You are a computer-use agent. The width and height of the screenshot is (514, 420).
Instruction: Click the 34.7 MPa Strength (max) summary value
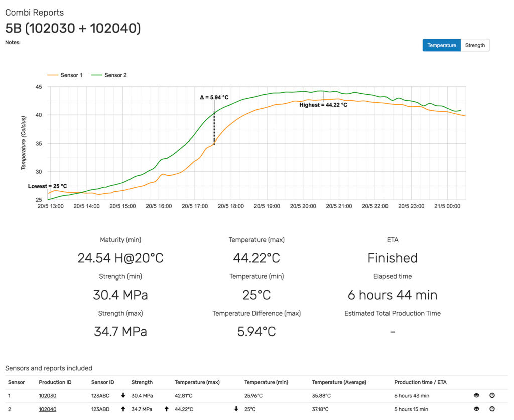click(x=120, y=332)
